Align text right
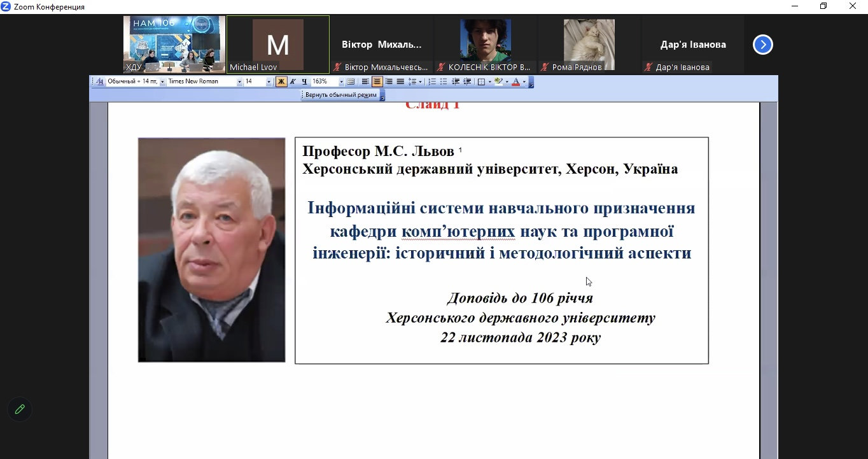Viewport: 868px width, 459px height. click(388, 81)
